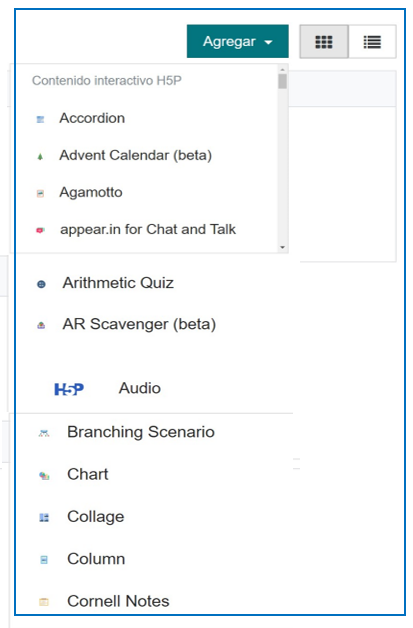Click the Arithmetic Quiz round icon
The image size is (413, 628).
pos(41,284)
